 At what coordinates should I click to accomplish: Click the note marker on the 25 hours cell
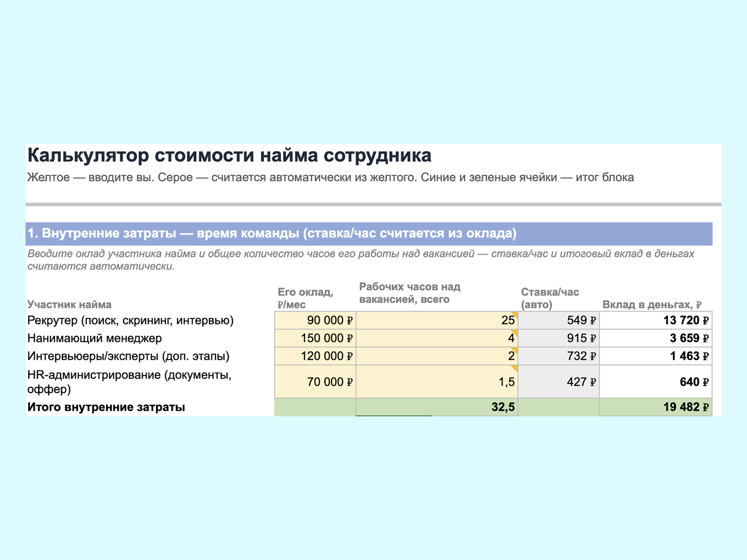(515, 315)
